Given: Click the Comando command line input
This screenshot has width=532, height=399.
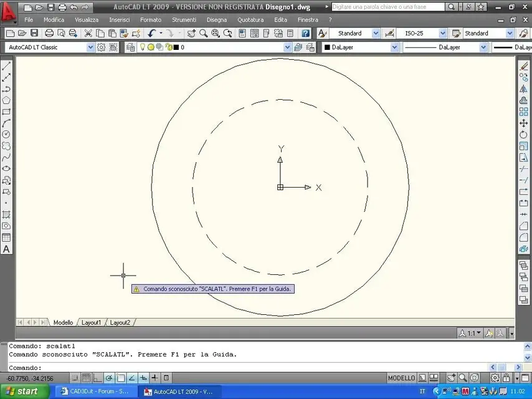Looking at the screenshot, I should point(248,368).
